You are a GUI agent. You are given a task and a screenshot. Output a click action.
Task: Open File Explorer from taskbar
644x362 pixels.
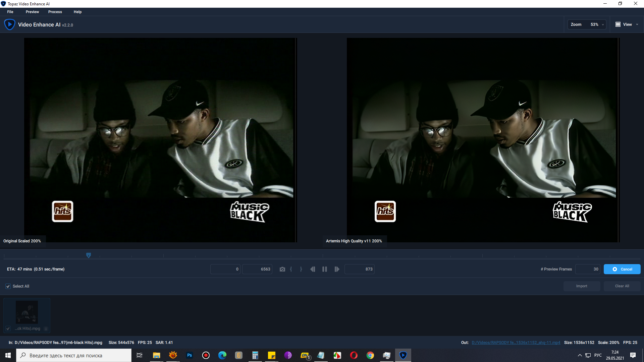coord(156,355)
